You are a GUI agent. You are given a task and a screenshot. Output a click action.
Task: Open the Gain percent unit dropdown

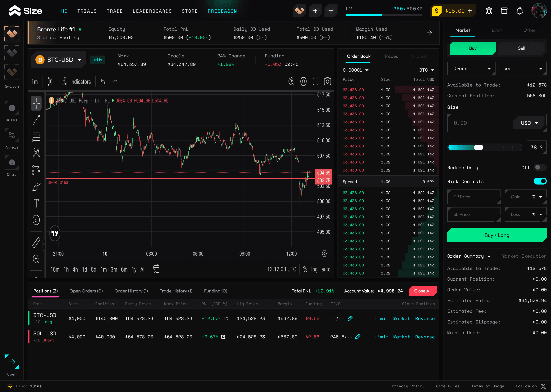pyautogui.click(x=537, y=197)
